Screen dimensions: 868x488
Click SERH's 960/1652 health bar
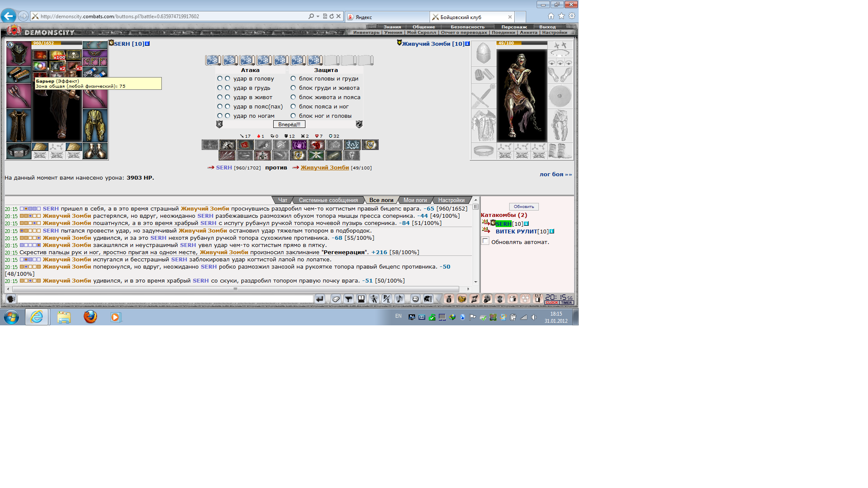tap(57, 43)
